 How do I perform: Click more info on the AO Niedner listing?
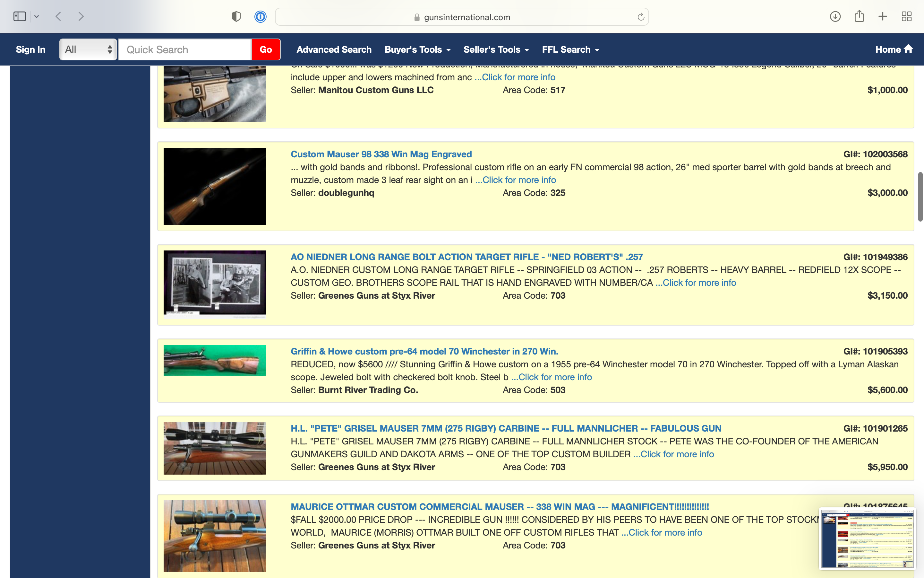(696, 283)
